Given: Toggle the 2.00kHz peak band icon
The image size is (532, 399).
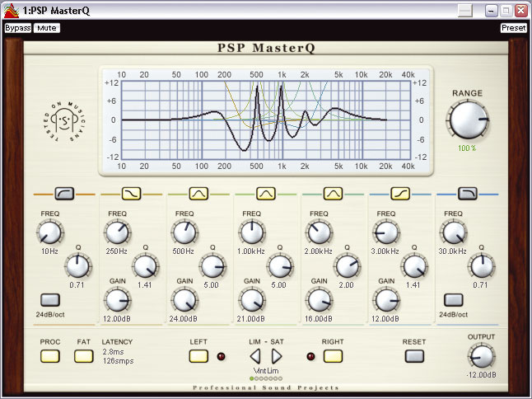Looking at the screenshot, I should pyautogui.click(x=333, y=194).
